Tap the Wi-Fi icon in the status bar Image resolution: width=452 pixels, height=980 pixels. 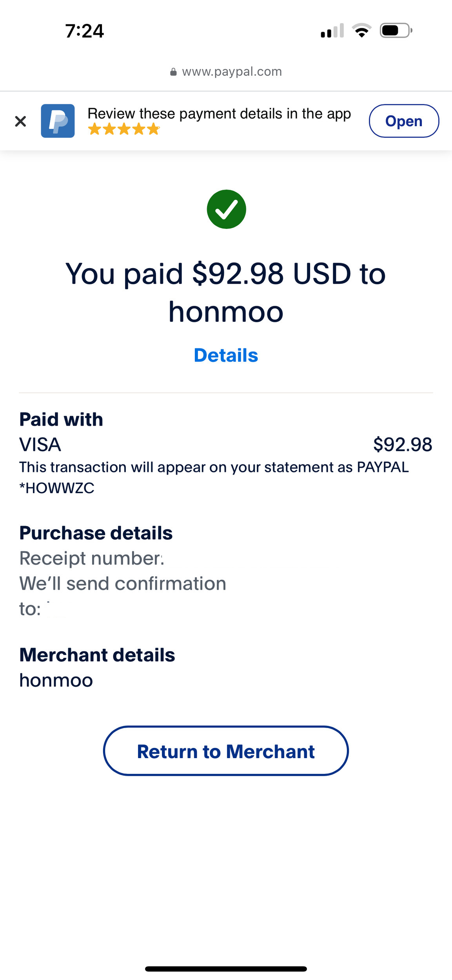tap(362, 31)
